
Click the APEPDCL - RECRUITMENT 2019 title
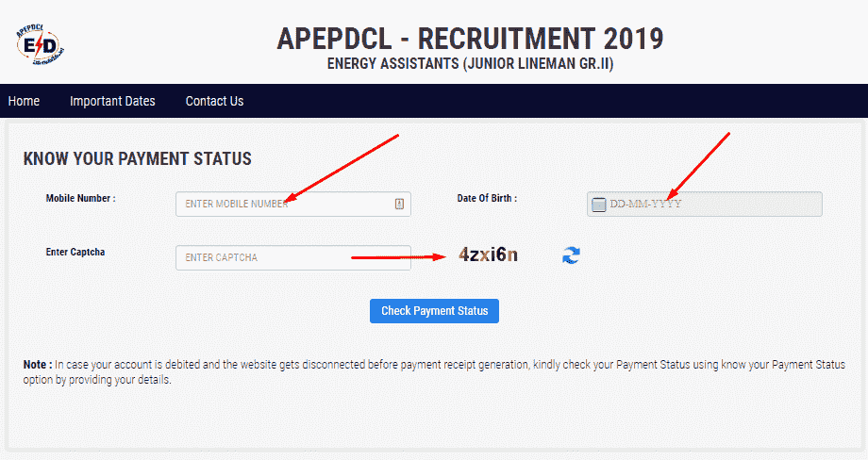[x=470, y=39]
